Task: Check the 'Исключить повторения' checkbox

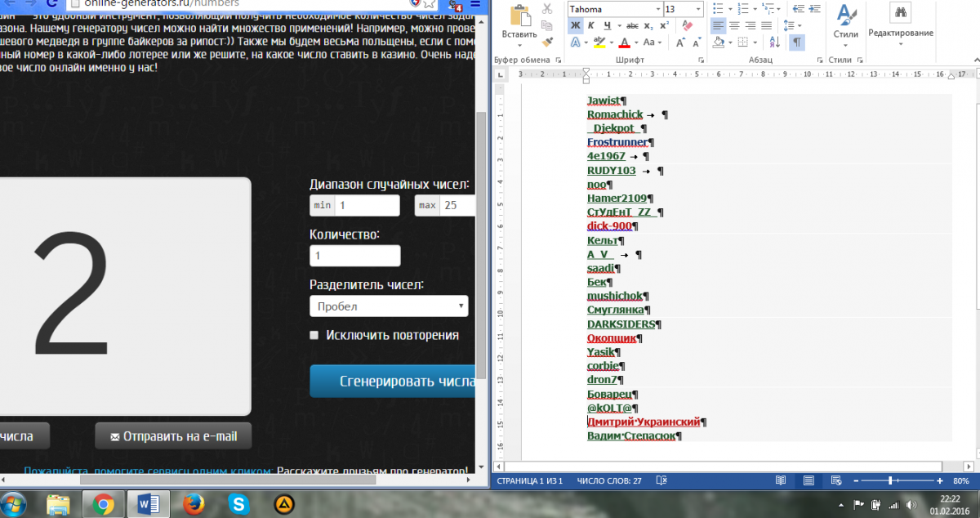Action: coord(314,335)
